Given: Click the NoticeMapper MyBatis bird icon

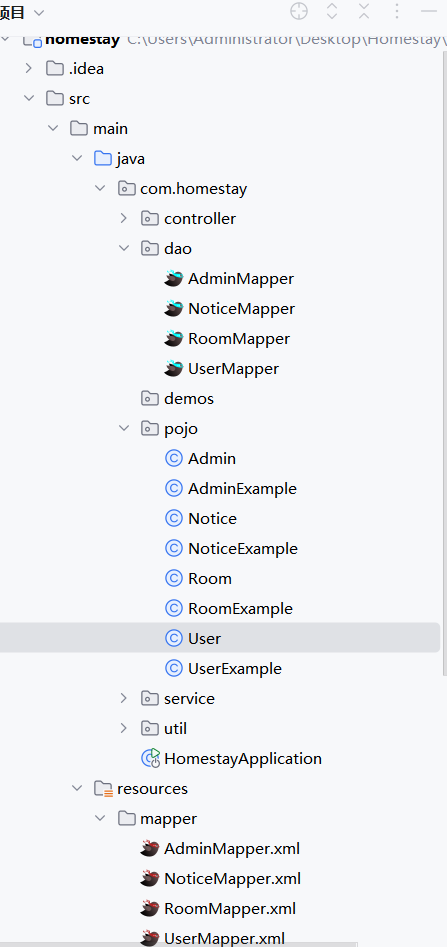Looking at the screenshot, I should click(x=173, y=308).
